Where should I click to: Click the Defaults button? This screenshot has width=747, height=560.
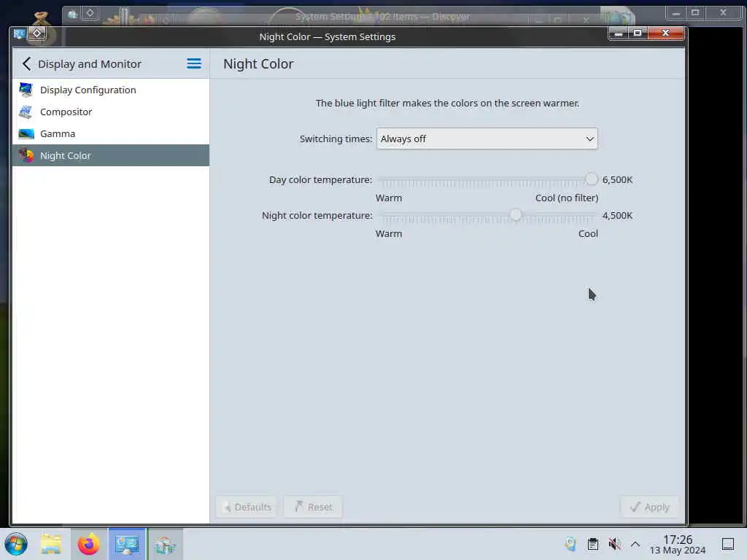[x=247, y=507]
